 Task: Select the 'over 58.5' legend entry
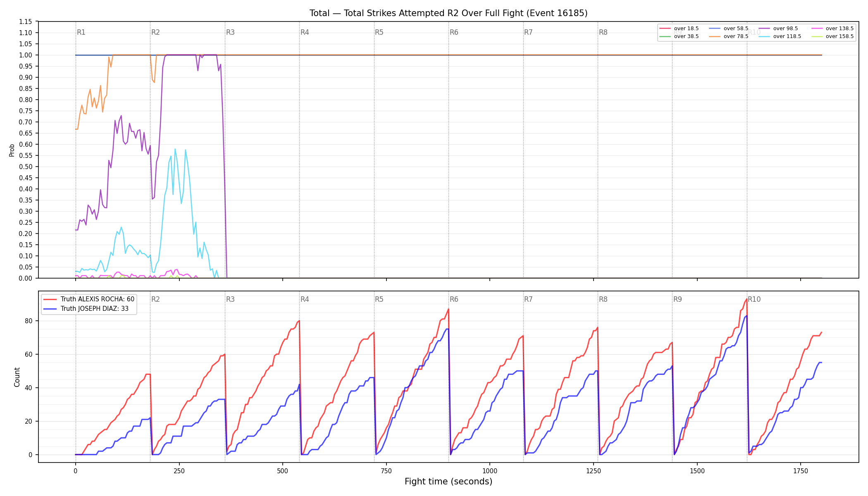(x=729, y=29)
